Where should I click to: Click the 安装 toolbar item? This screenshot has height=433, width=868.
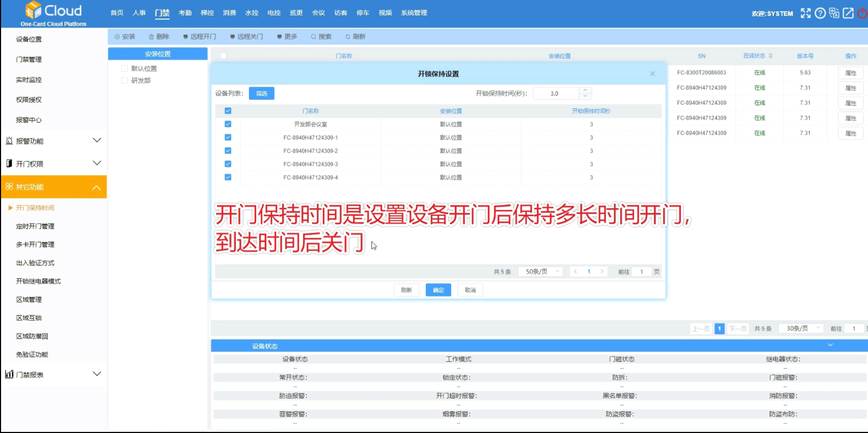click(125, 36)
